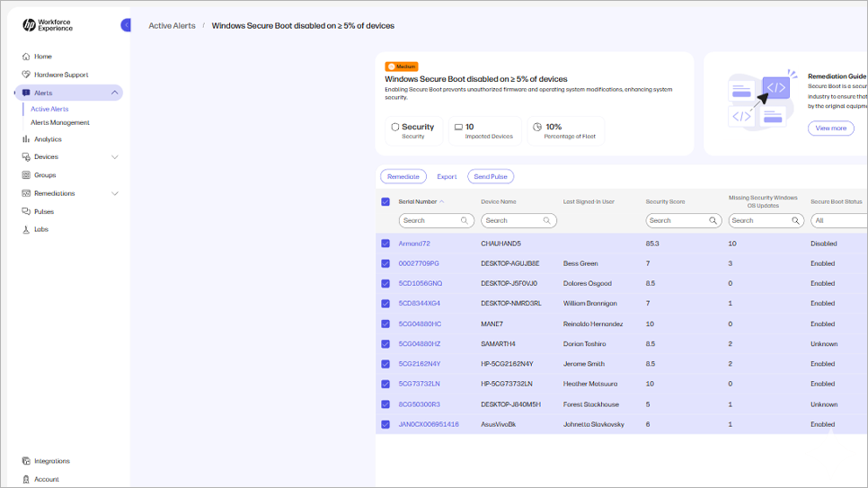Click the Impacted Devices monitor icon

pos(458,127)
